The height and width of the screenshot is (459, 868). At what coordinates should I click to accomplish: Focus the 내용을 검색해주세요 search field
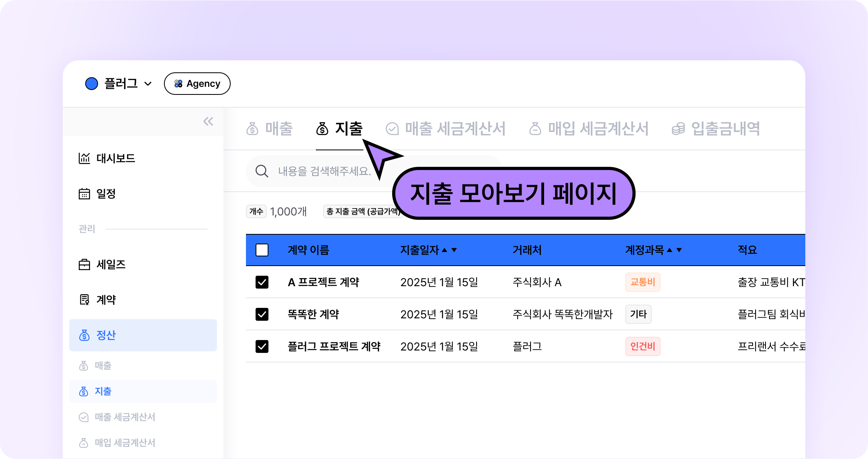click(325, 171)
